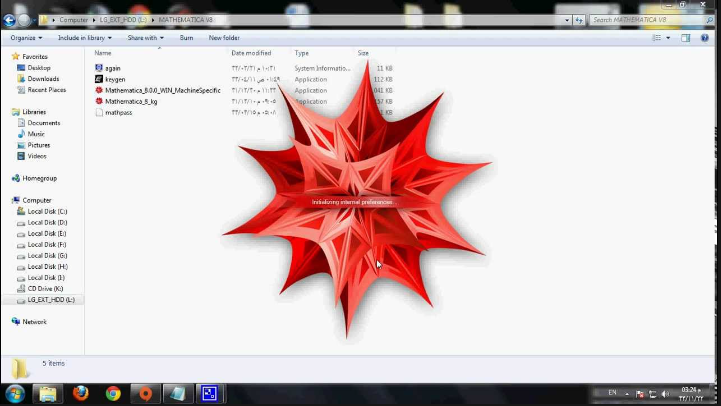Open Local Disk (H:)
This screenshot has height=406, width=721.
point(48,267)
